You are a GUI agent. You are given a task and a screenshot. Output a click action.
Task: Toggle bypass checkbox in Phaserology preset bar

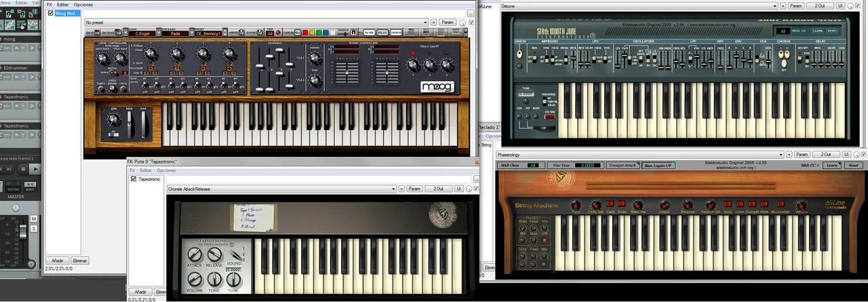pos(864,155)
